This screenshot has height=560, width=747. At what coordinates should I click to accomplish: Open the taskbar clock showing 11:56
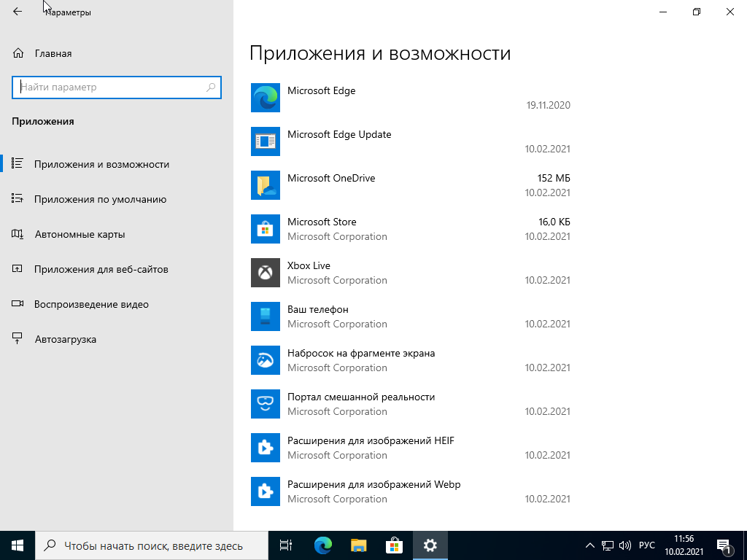pyautogui.click(x=684, y=545)
